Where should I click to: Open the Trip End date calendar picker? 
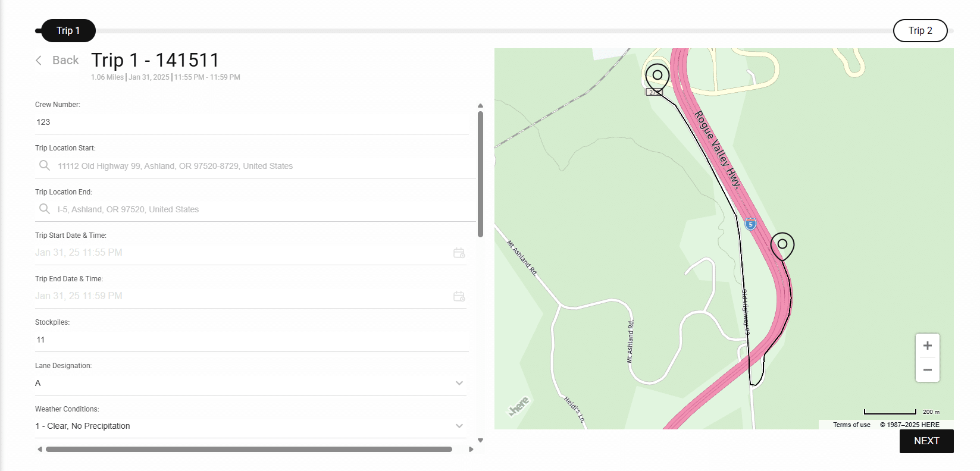pos(459,296)
